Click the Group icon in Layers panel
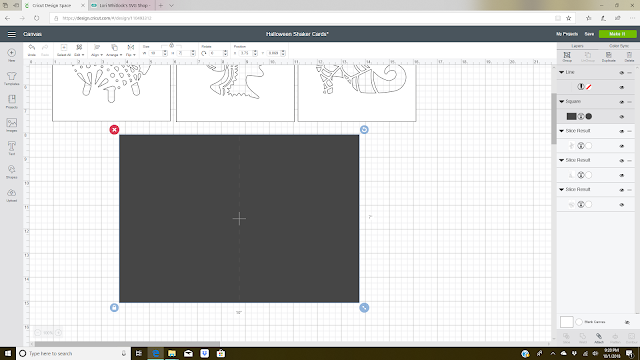 click(567, 55)
